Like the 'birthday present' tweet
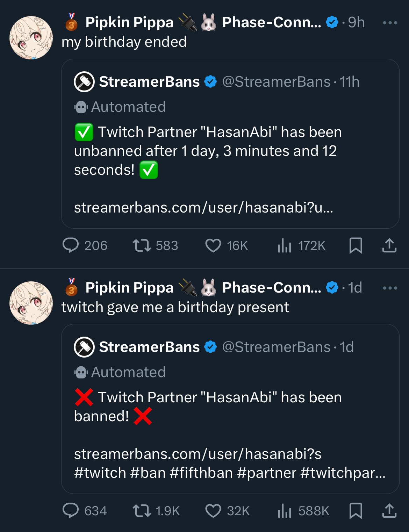The height and width of the screenshot is (532, 409). 213,511
